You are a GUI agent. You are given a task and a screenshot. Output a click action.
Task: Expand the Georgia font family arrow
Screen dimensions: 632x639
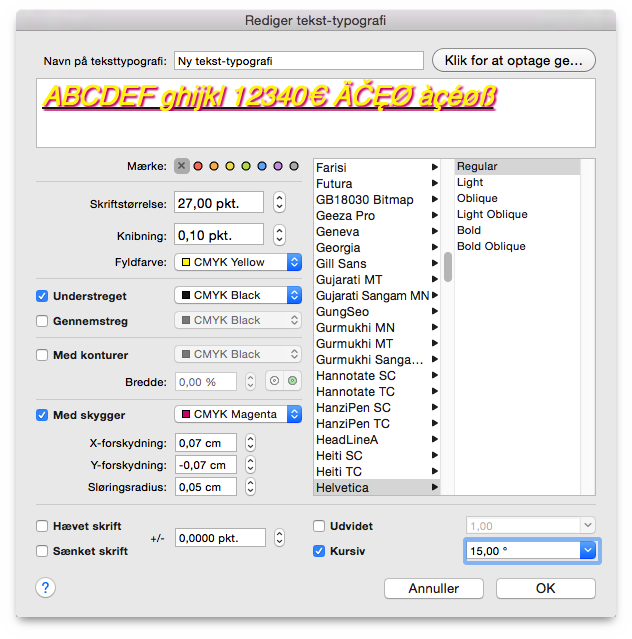435,247
